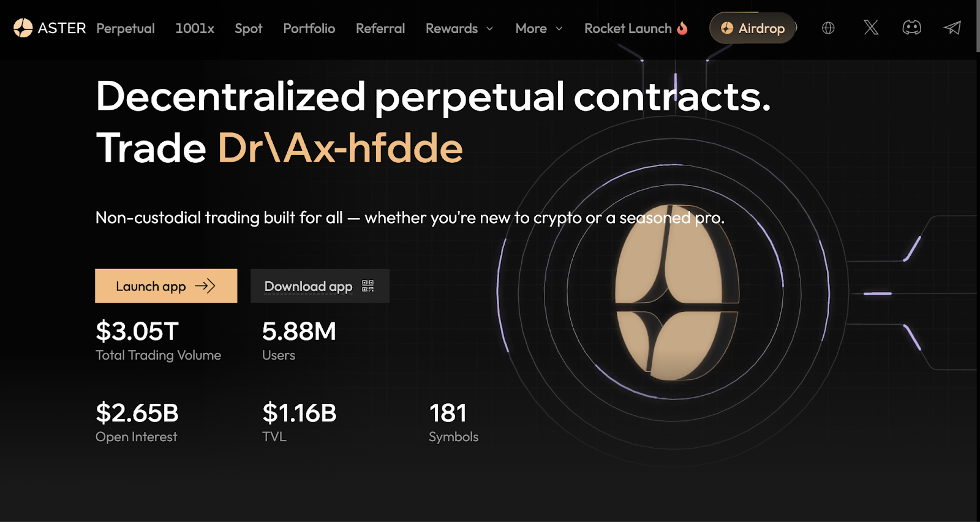Image resolution: width=980 pixels, height=522 pixels.
Task: Click the large Aster coin emblem
Action: pyautogui.click(x=676, y=293)
